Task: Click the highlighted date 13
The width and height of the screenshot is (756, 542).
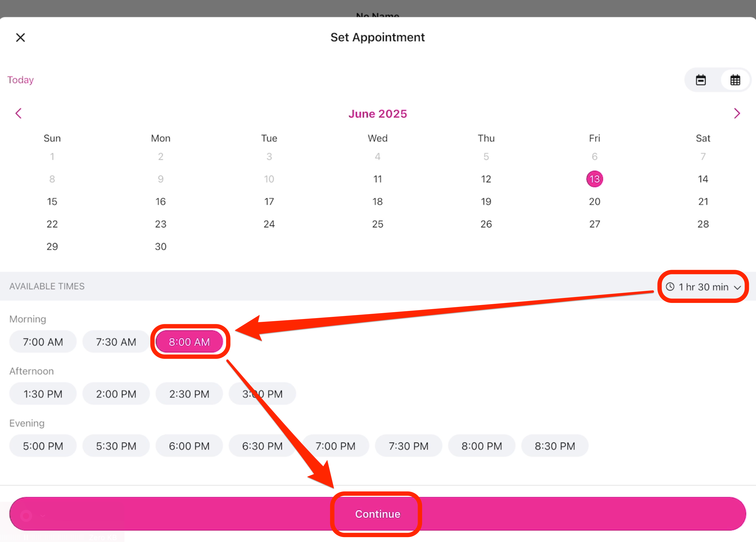Action: (x=594, y=179)
